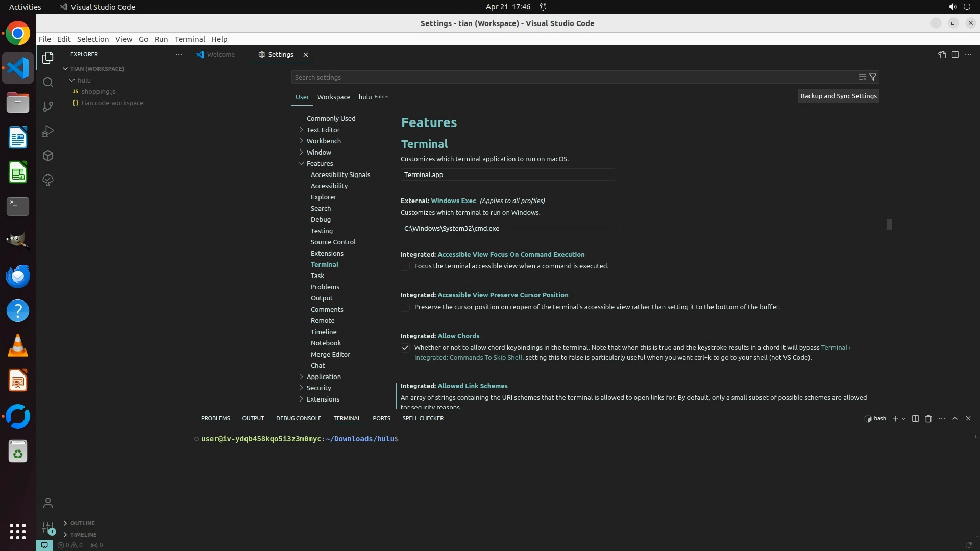Switch to the Workspace settings tab
980x551 pixels.
pos(333,97)
